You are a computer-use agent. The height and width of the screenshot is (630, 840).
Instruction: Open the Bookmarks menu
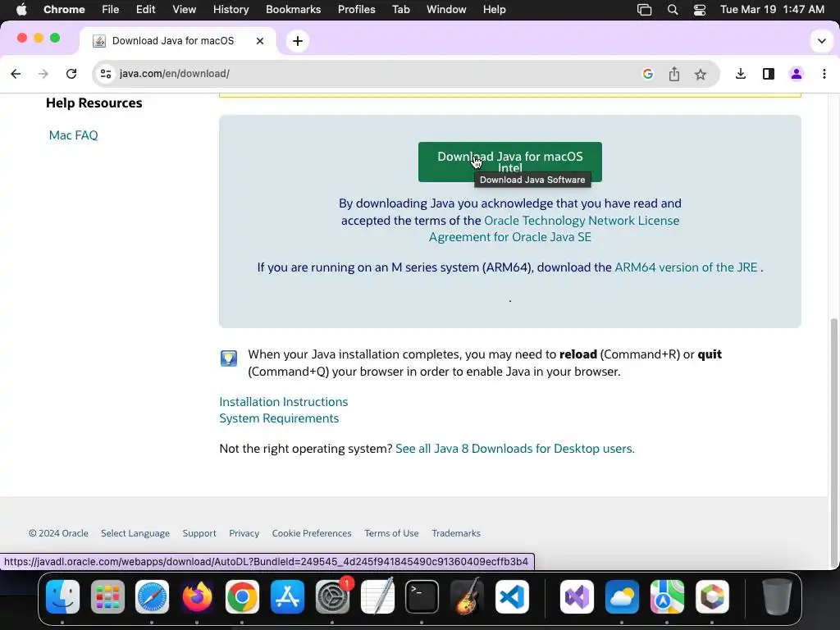(293, 10)
